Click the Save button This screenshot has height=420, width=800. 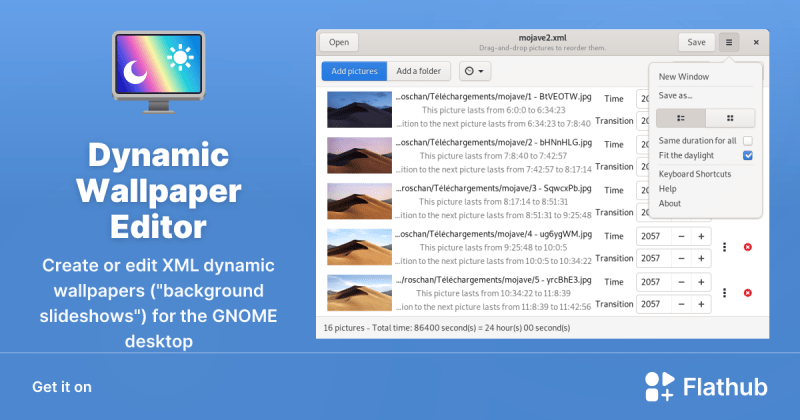click(x=696, y=42)
